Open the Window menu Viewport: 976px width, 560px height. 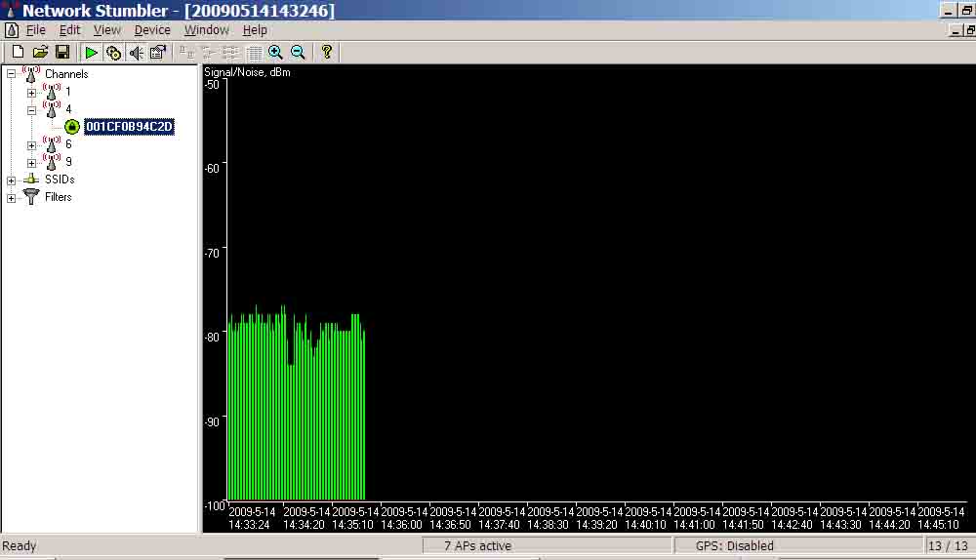[x=207, y=30]
